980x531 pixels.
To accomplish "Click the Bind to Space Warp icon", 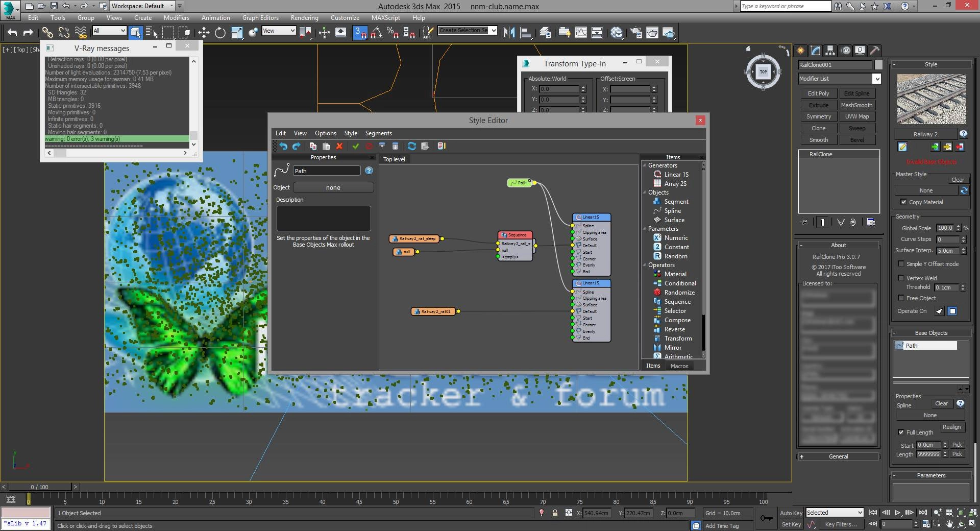I will 80,33.
